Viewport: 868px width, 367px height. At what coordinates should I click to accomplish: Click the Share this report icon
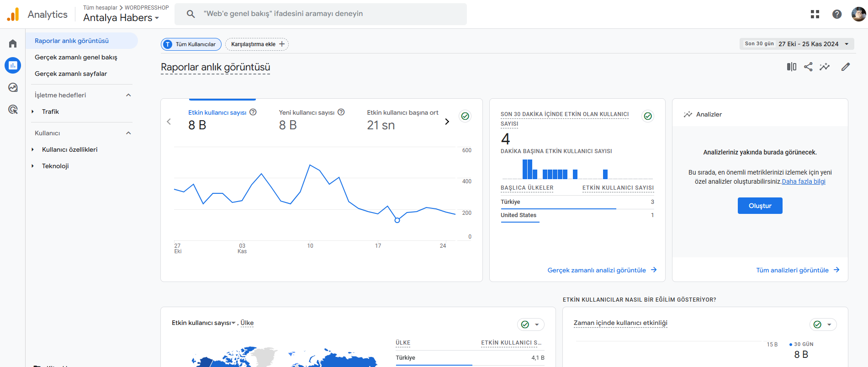pos(808,67)
